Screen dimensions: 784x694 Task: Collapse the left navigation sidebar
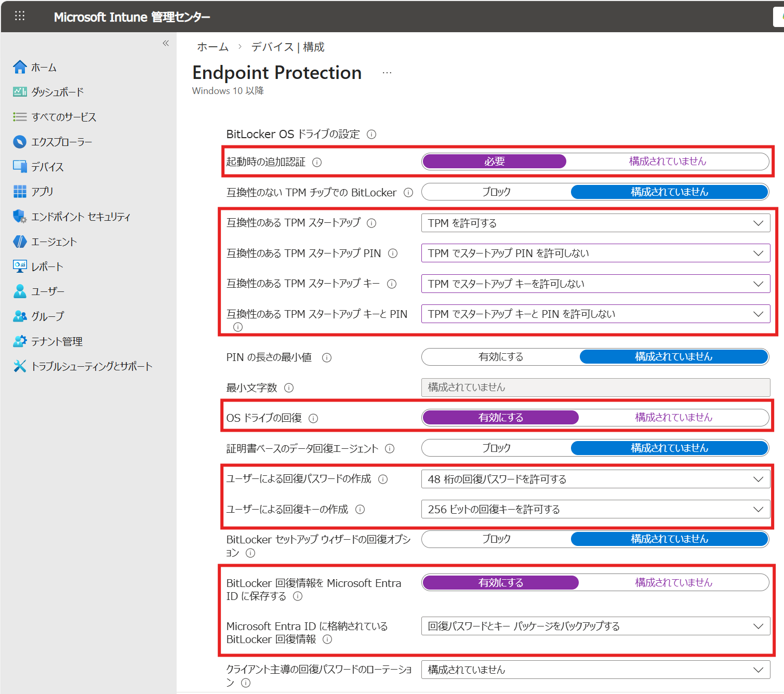click(x=166, y=43)
